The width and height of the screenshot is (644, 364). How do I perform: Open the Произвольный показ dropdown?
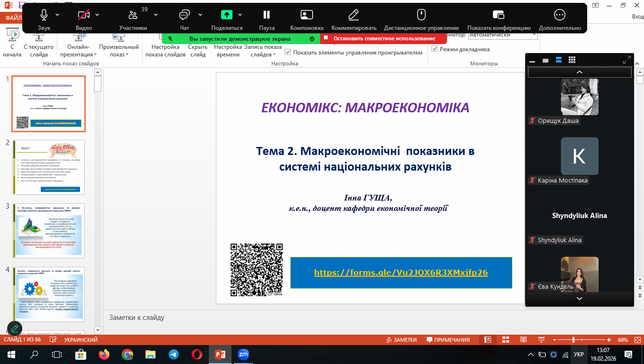click(x=118, y=51)
